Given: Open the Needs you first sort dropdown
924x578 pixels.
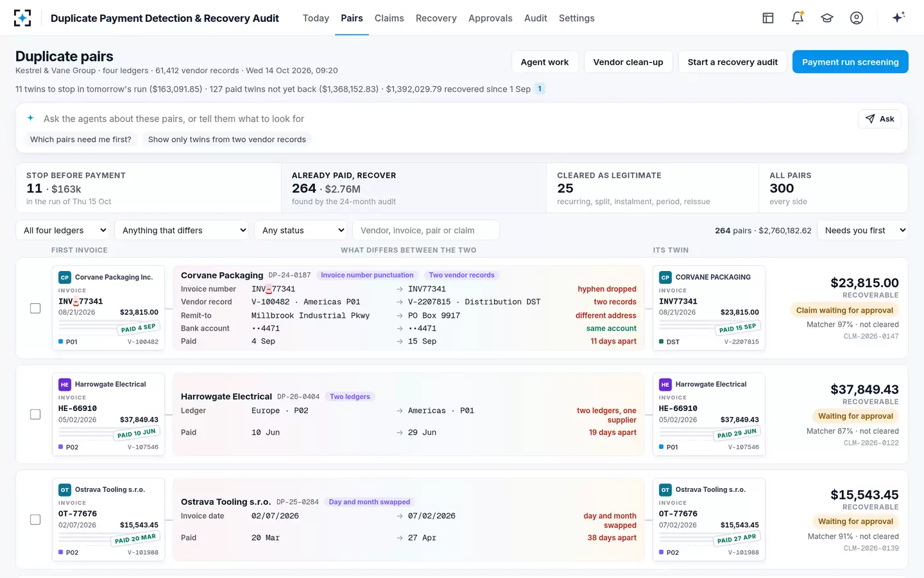Looking at the screenshot, I should pyautogui.click(x=863, y=231).
